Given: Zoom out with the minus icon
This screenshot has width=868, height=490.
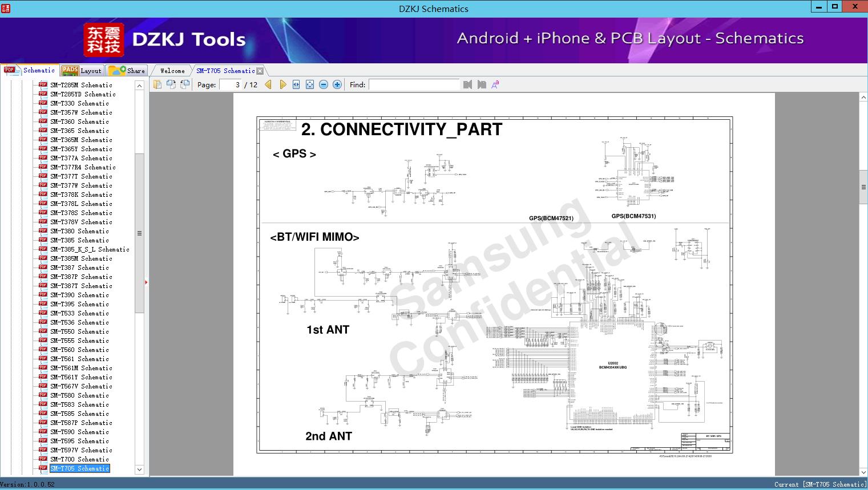Looking at the screenshot, I should coord(324,84).
